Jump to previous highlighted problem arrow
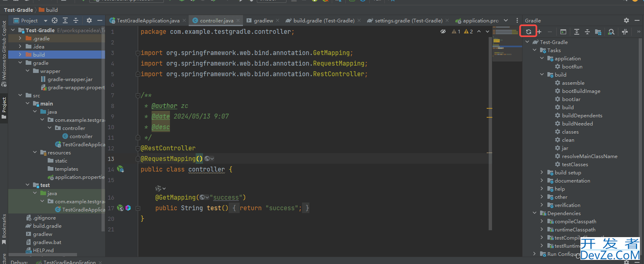Image resolution: width=644 pixels, height=264 pixels. point(479,31)
